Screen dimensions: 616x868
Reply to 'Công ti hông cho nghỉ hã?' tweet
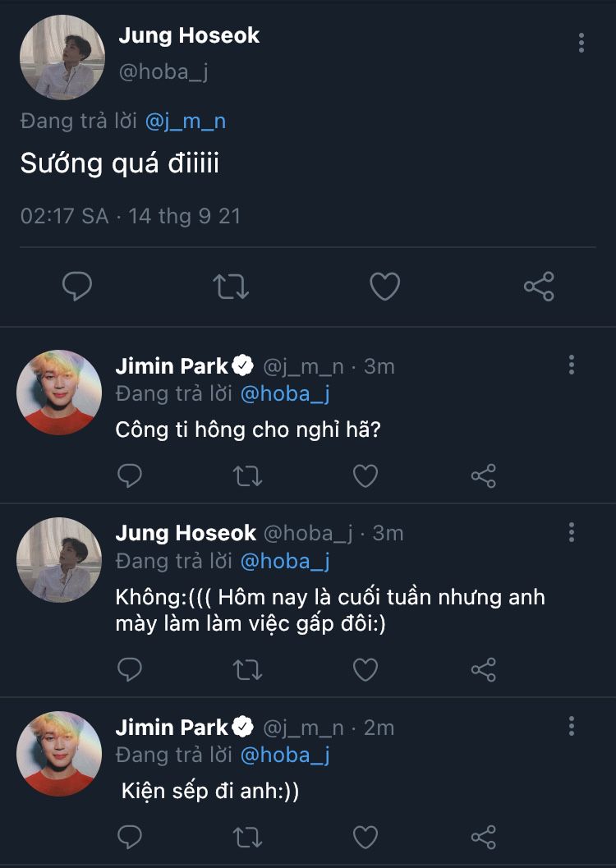[x=130, y=475]
